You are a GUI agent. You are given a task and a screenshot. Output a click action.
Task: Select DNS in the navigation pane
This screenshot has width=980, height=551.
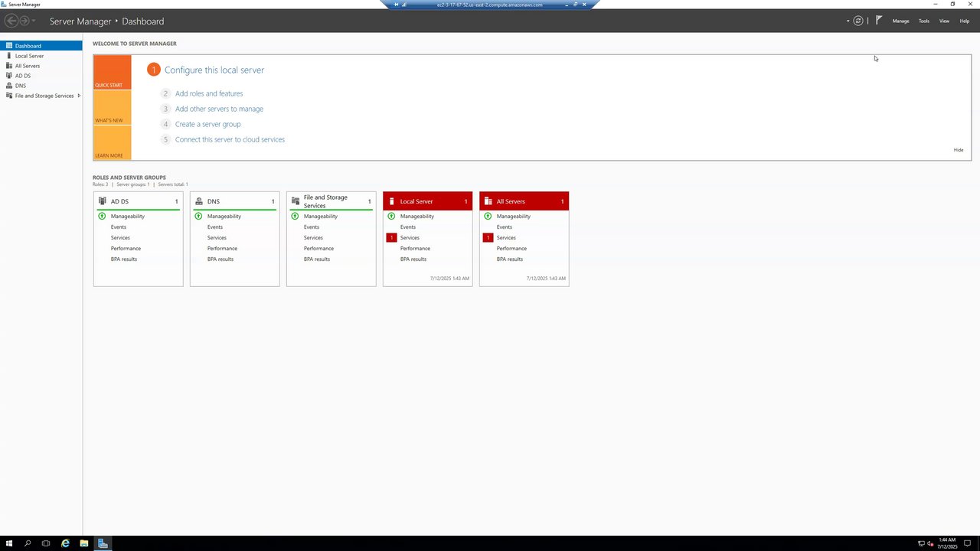(41, 86)
